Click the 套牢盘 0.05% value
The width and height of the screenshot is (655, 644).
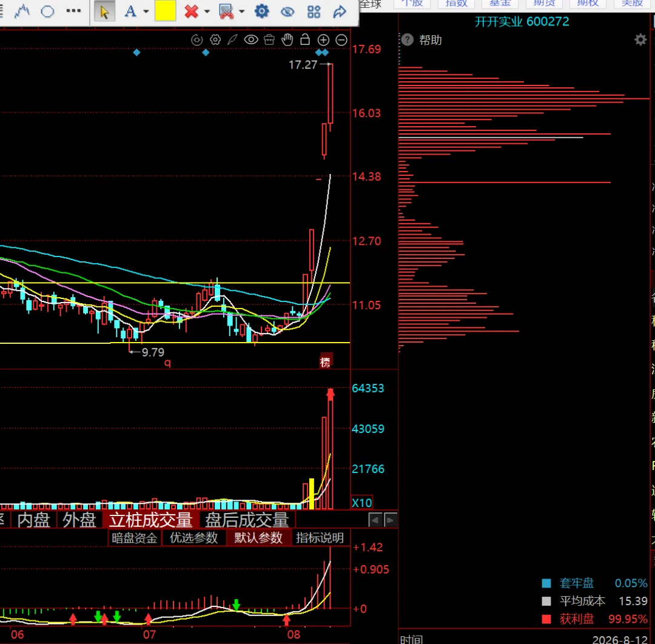(631, 583)
